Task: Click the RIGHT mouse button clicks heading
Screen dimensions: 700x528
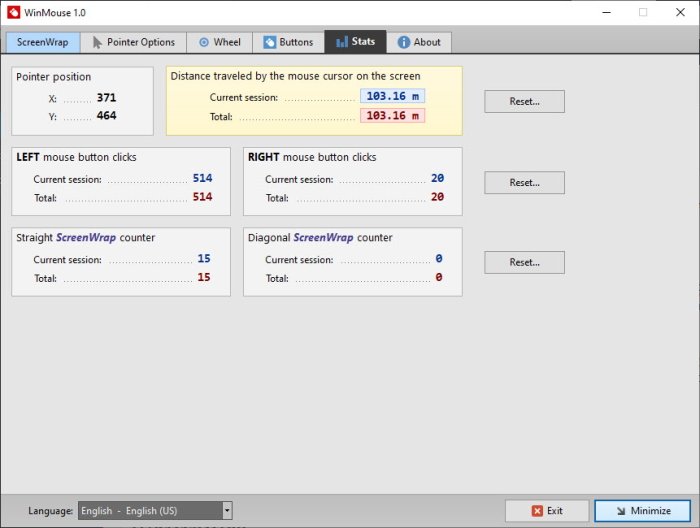Action: (312, 157)
